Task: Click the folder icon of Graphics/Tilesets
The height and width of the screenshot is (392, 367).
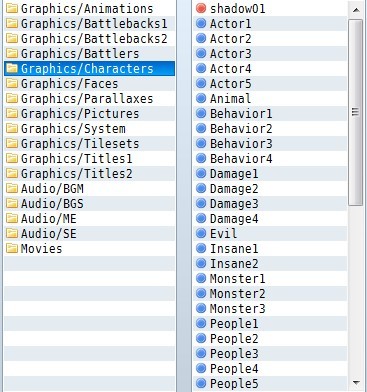Action: tap(12, 143)
